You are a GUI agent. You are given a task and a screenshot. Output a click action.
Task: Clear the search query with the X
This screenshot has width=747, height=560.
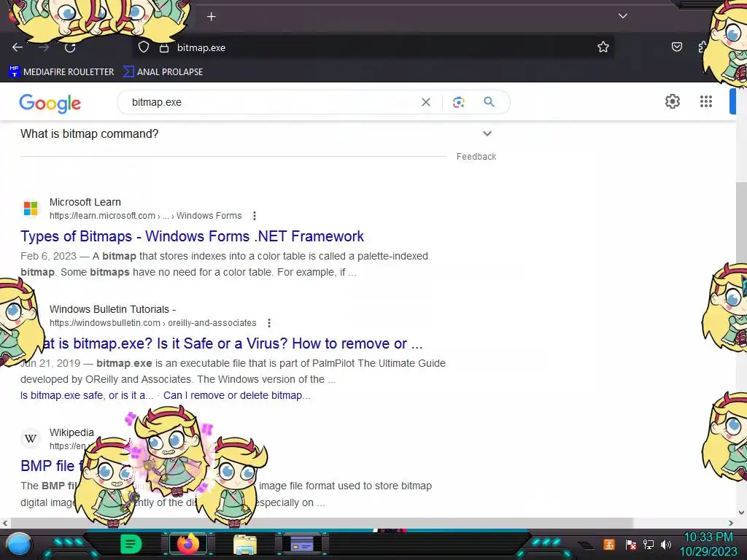click(x=426, y=102)
